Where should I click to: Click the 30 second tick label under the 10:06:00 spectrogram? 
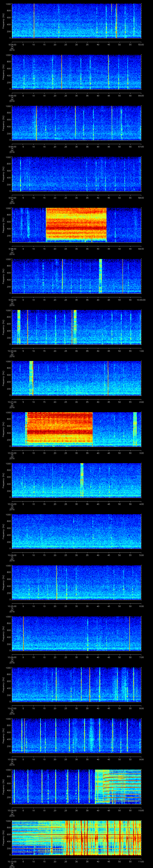(x=77, y=657)
